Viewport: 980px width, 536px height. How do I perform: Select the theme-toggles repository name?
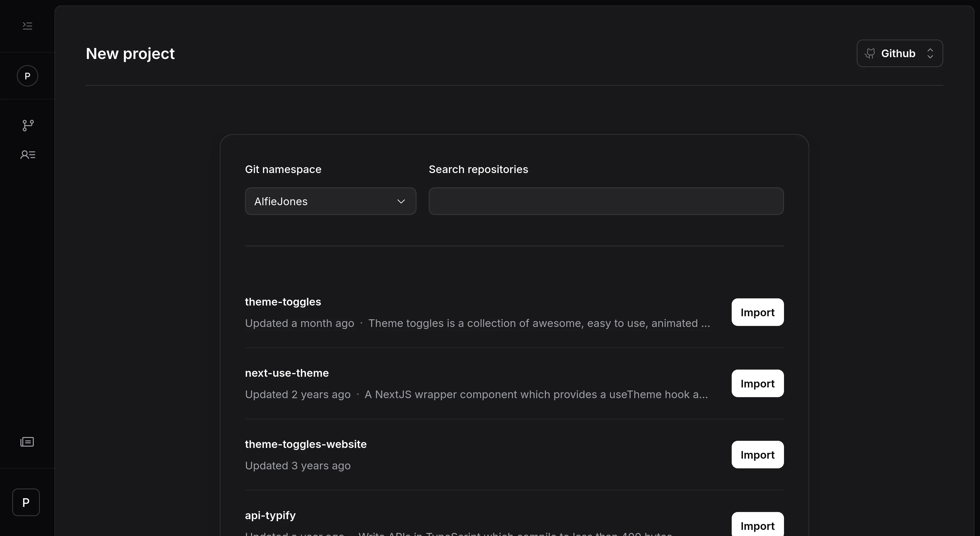283,301
